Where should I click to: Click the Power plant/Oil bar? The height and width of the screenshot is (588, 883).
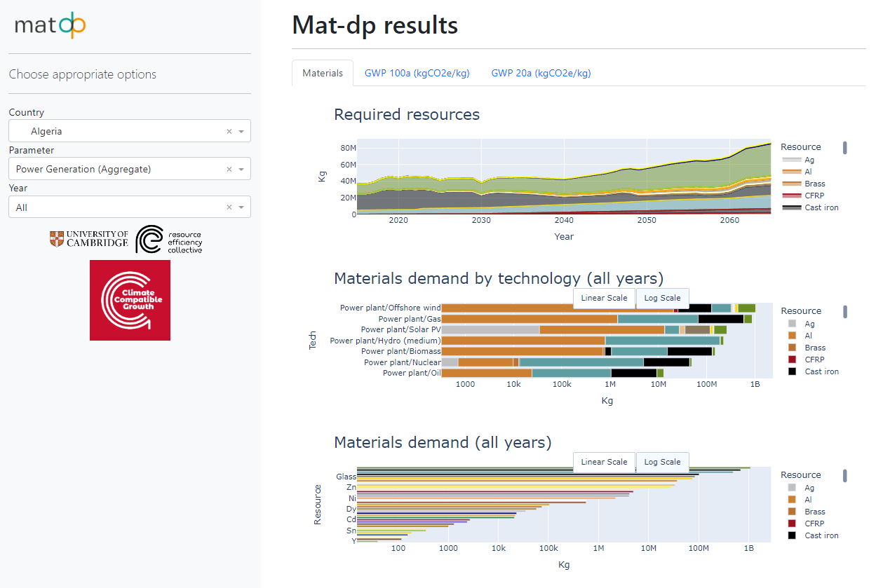pos(553,373)
